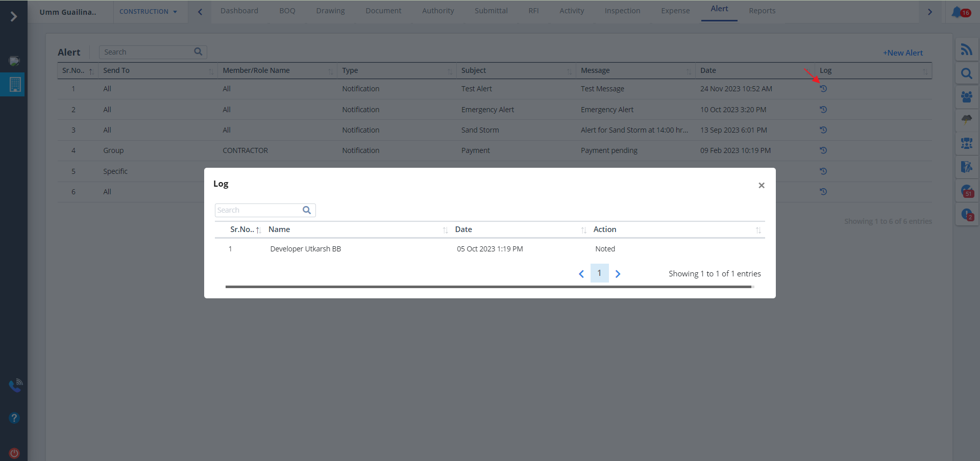Click the Search field in Log dialog

coord(258,210)
